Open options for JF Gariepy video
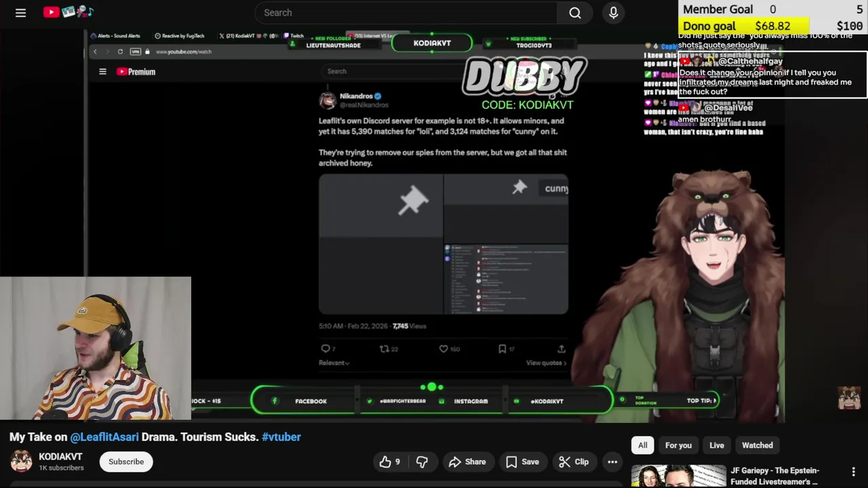Screen dimensions: 868x488 click(854, 472)
